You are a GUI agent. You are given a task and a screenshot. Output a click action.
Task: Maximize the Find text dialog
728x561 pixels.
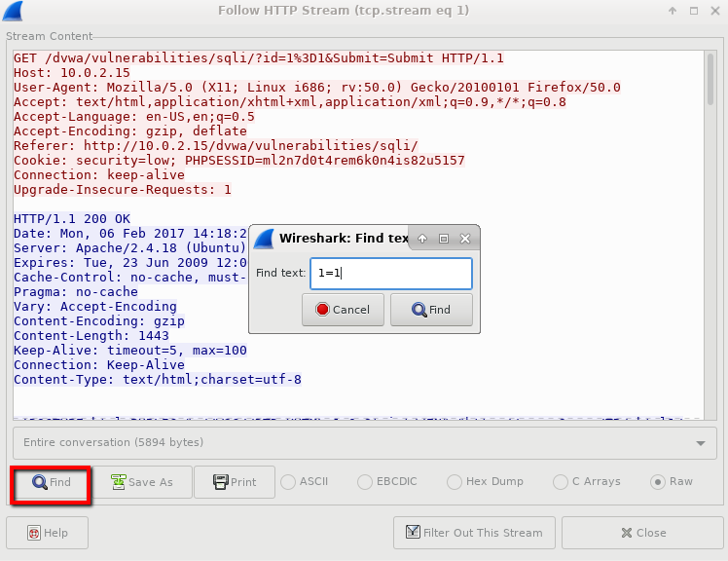[x=444, y=239]
